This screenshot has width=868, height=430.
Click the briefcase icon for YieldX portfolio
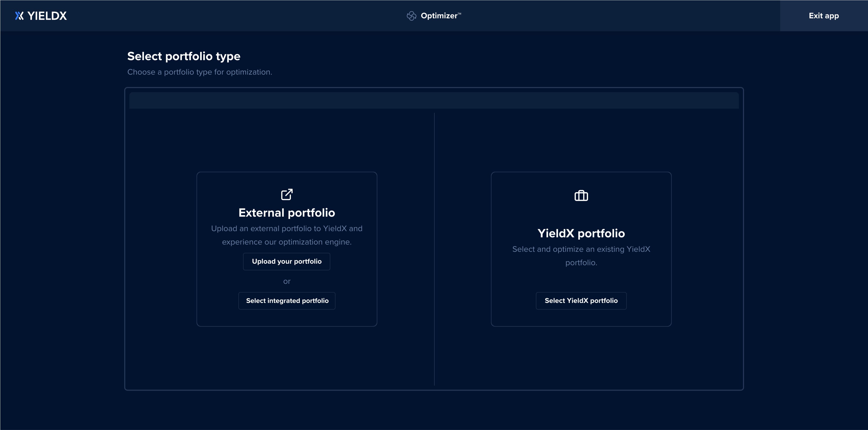(581, 196)
